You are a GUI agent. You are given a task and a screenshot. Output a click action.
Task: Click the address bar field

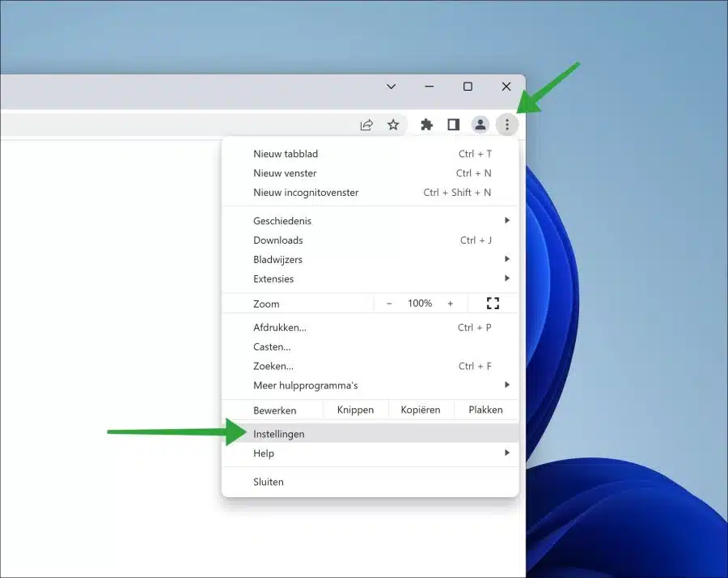coord(203,125)
